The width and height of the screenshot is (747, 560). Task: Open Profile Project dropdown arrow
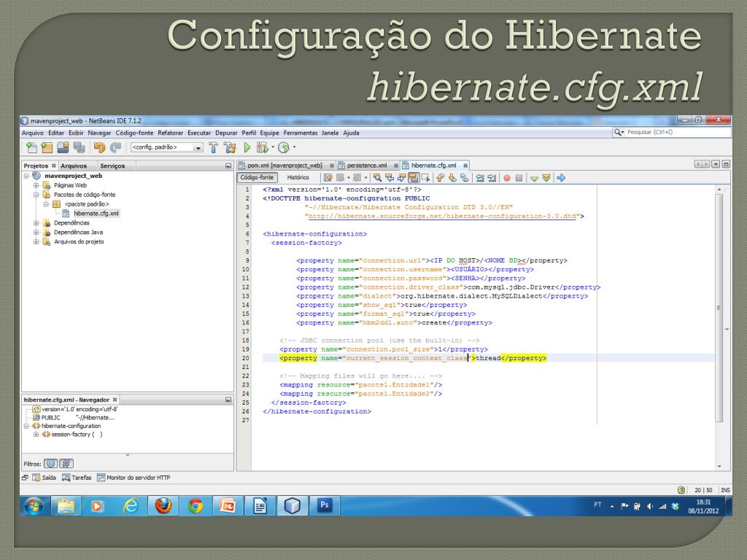295,147
